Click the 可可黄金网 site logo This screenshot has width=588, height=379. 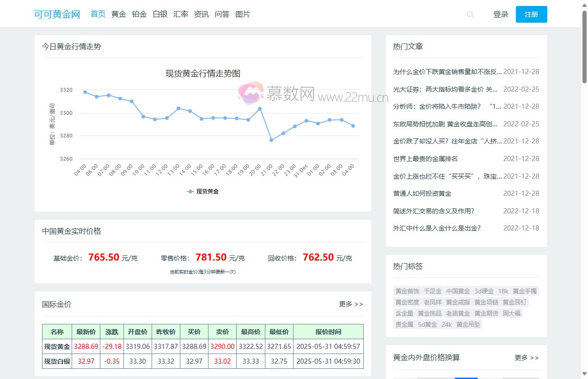click(56, 14)
